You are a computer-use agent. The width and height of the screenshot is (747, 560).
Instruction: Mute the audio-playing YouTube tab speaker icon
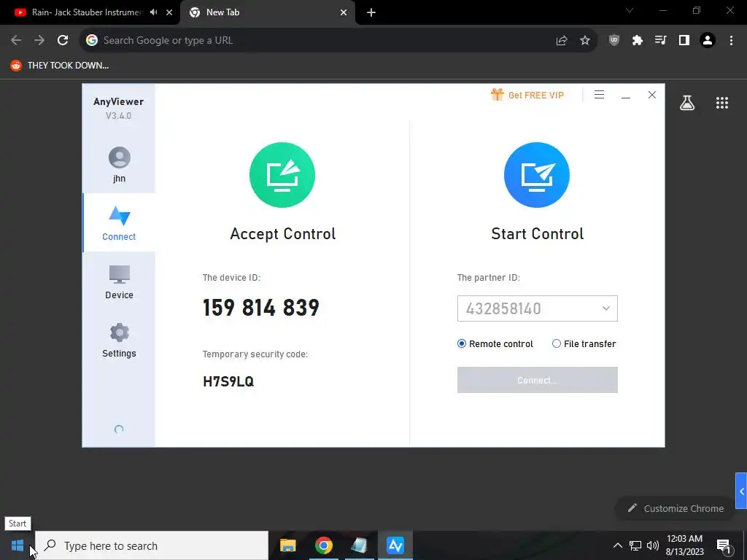pos(153,12)
